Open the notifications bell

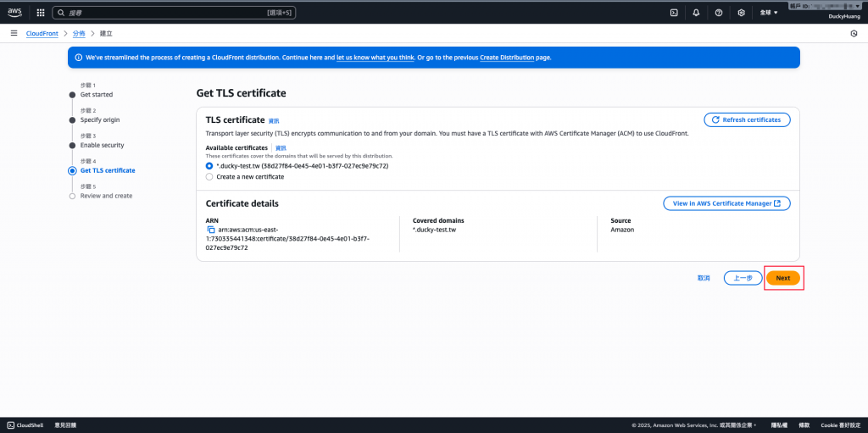[697, 12]
